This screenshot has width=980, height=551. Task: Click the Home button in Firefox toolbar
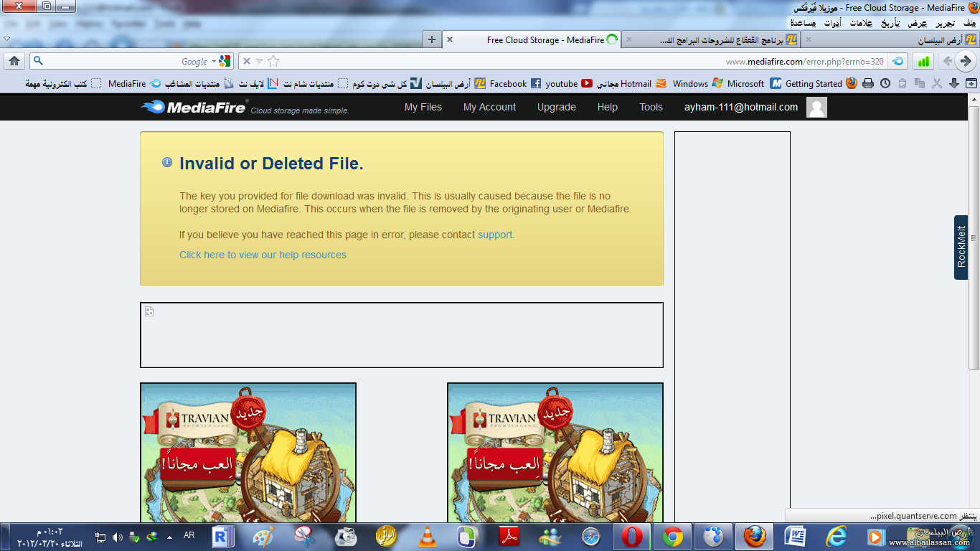14,61
